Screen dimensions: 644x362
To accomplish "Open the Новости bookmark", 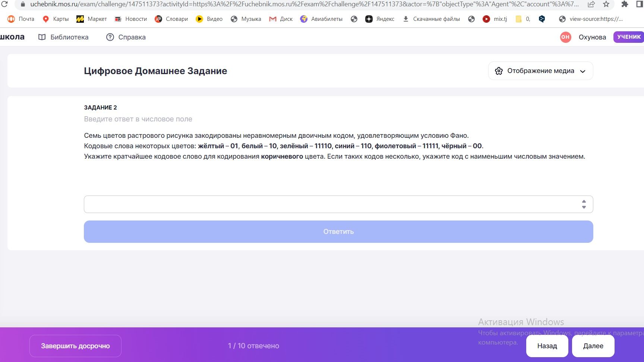I will pos(130,19).
